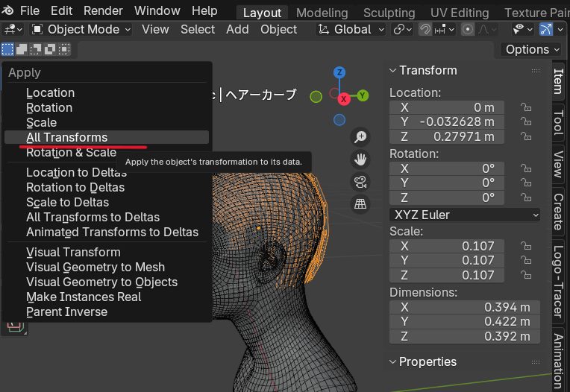Click the Location Y value field
Viewport: 570px width, 392px height.
click(447, 121)
